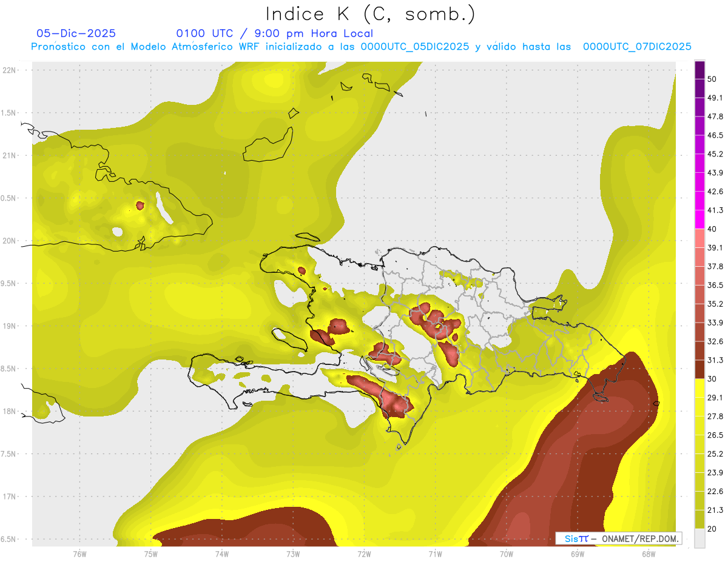
Task: Click the '19N' latitude axis label
Action: point(10,326)
